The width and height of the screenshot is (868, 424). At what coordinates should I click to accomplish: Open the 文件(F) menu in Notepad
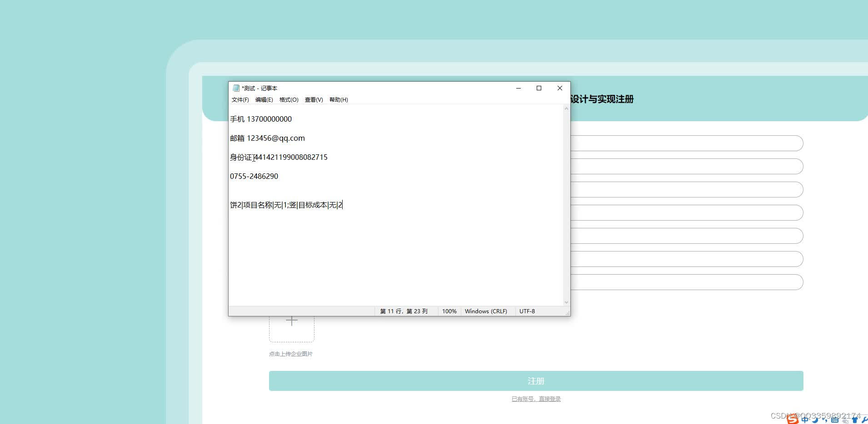click(240, 100)
